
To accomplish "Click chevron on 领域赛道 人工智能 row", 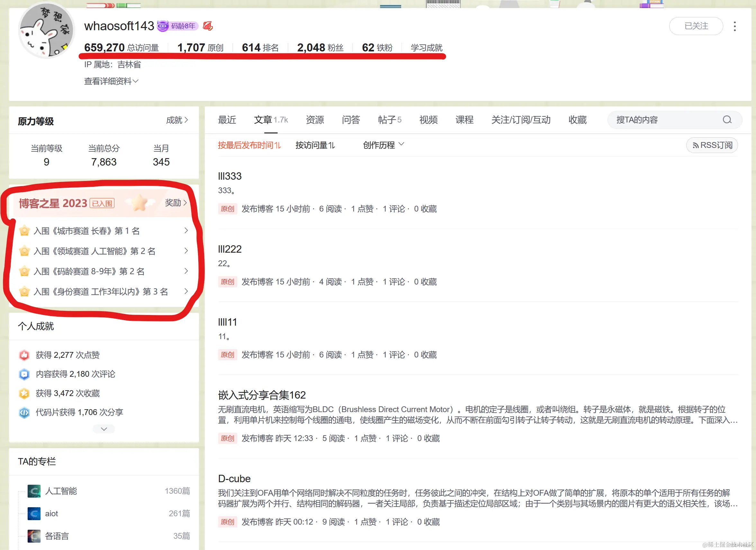I will point(186,251).
